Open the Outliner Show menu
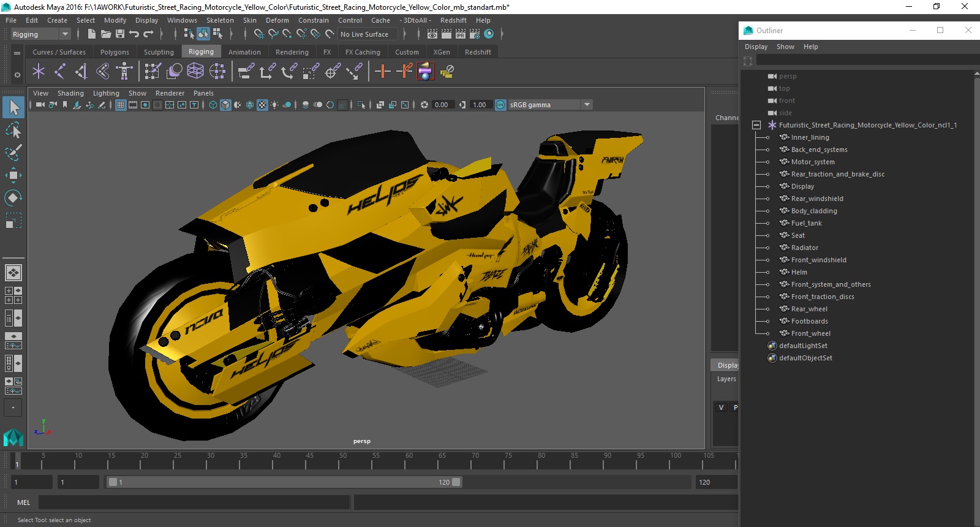The width and height of the screenshot is (980, 527). pyautogui.click(x=785, y=47)
